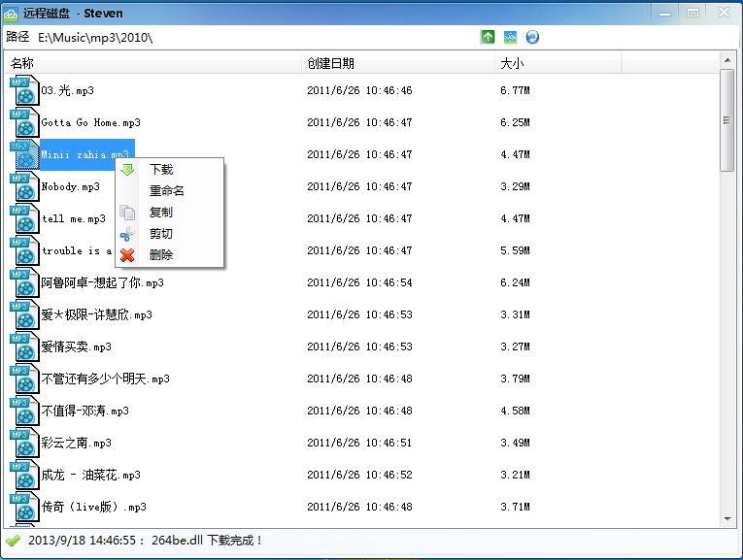The height and width of the screenshot is (560, 743).
Task: Click the MP3 icon of Gotta Go Home.mp3
Action: [x=24, y=122]
